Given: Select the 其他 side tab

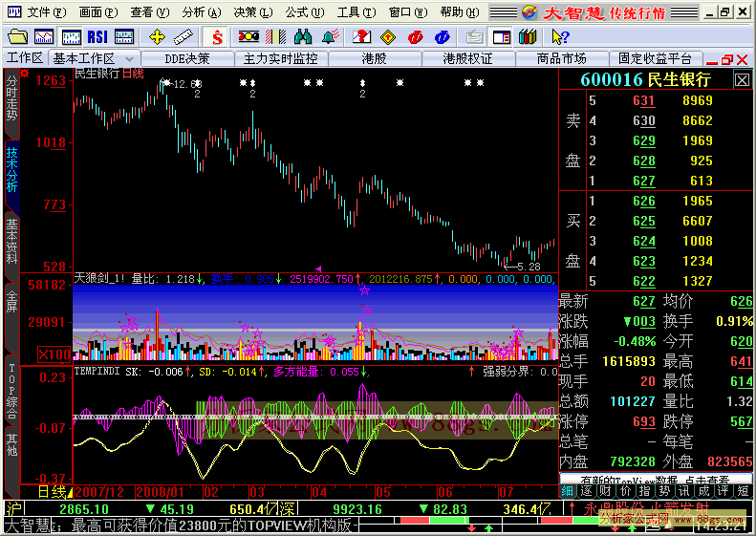Looking at the screenshot, I should coord(11,445).
